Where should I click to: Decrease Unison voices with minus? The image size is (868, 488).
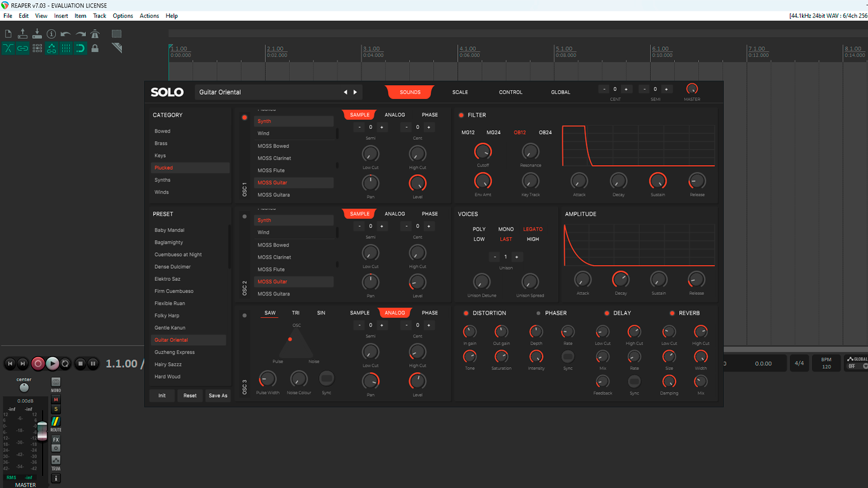click(x=495, y=257)
